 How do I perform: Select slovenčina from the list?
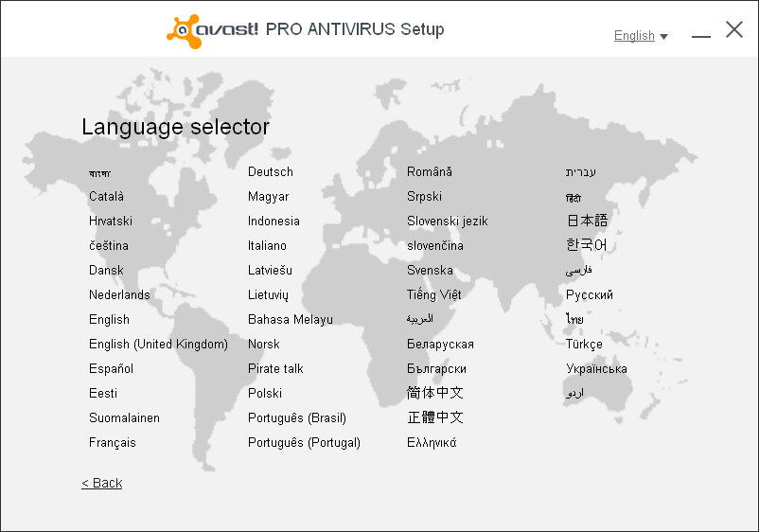click(435, 245)
